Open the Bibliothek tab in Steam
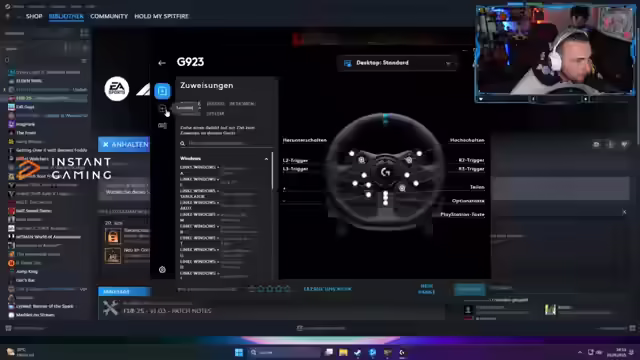Screen dimensions: 640x360 (66, 16)
